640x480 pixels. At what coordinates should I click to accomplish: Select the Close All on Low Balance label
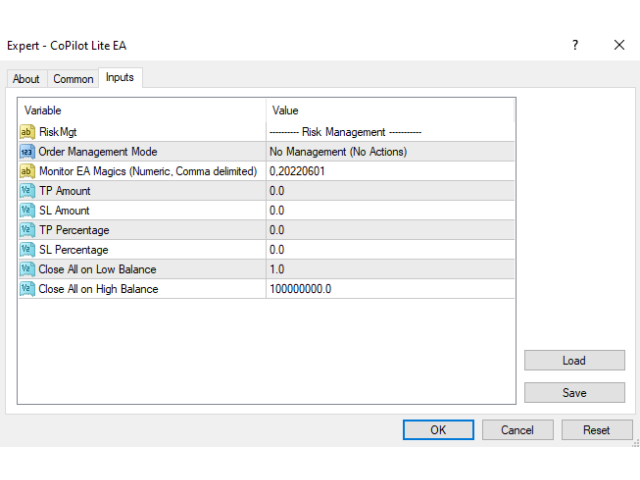point(97,269)
